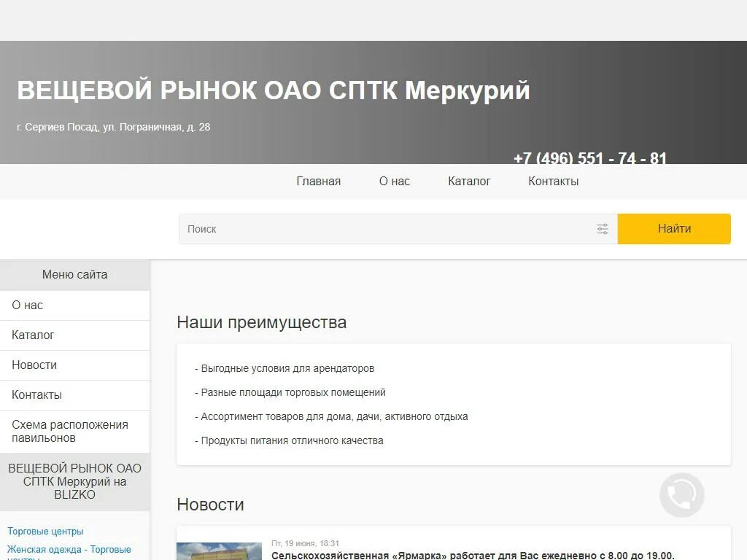Click the Выгодные условия для арендаторов line
The image size is (747, 560).
(x=285, y=368)
